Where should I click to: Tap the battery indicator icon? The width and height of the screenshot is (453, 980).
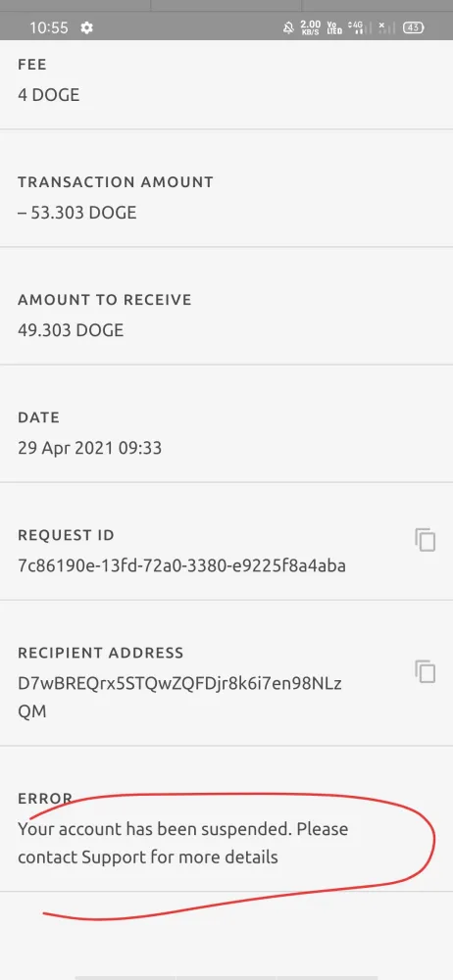click(x=413, y=27)
